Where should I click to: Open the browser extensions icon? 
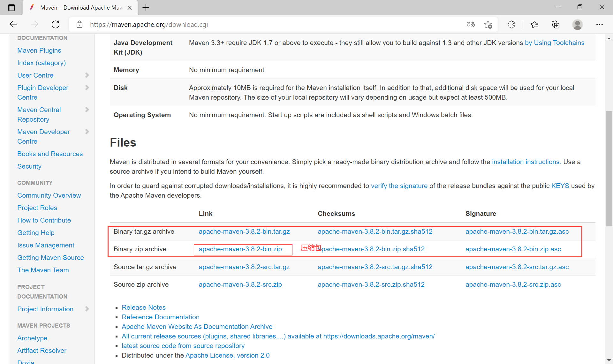point(511,24)
